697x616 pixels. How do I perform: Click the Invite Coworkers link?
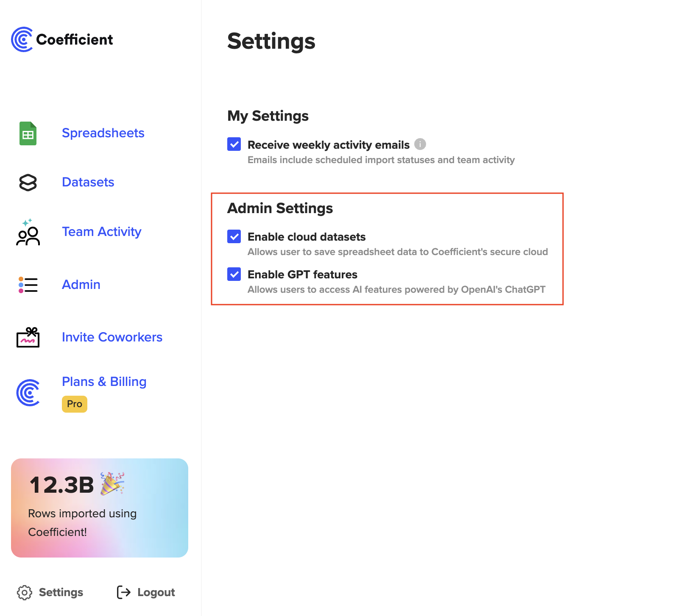(x=112, y=337)
